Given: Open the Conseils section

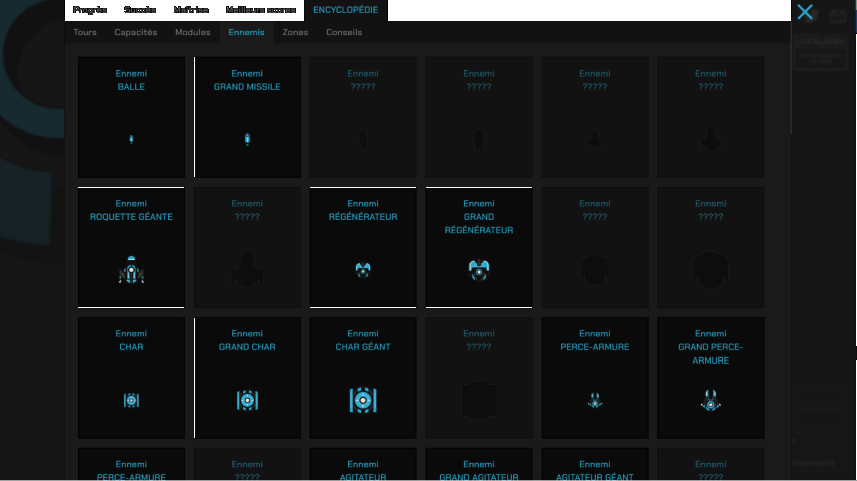Looking at the screenshot, I should click(344, 32).
